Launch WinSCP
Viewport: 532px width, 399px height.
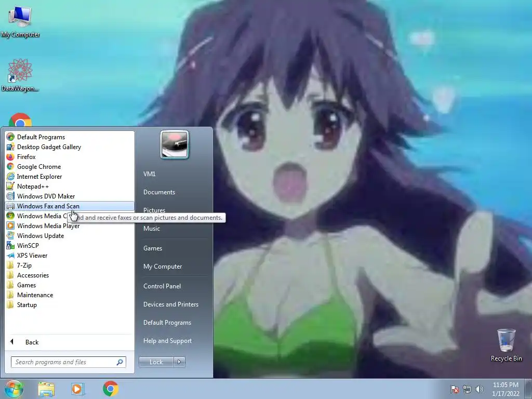click(70, 245)
